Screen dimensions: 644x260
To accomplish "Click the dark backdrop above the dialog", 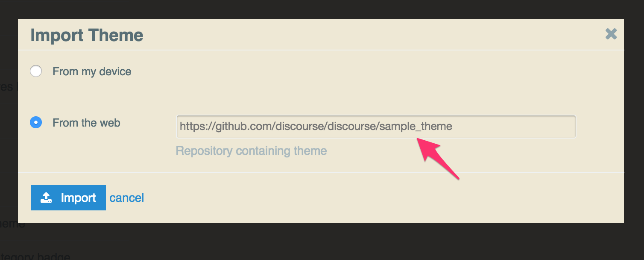I will pyautogui.click(x=322, y=9).
